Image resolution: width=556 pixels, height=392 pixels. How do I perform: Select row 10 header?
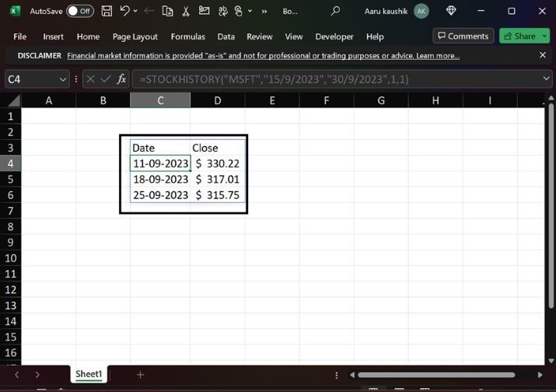pyautogui.click(x=11, y=258)
